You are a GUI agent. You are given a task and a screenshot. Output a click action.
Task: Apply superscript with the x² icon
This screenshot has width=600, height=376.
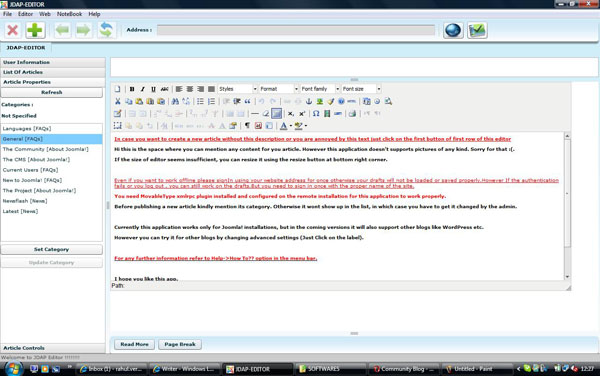pos(302,114)
